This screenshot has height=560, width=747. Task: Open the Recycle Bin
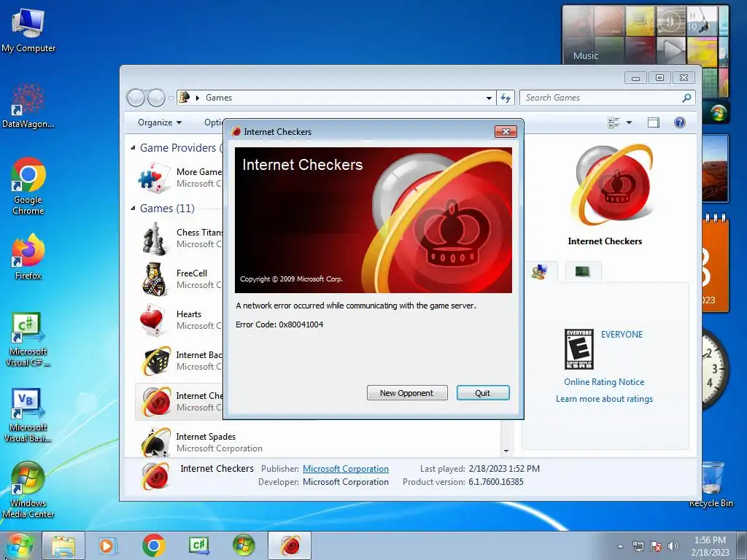[712, 484]
